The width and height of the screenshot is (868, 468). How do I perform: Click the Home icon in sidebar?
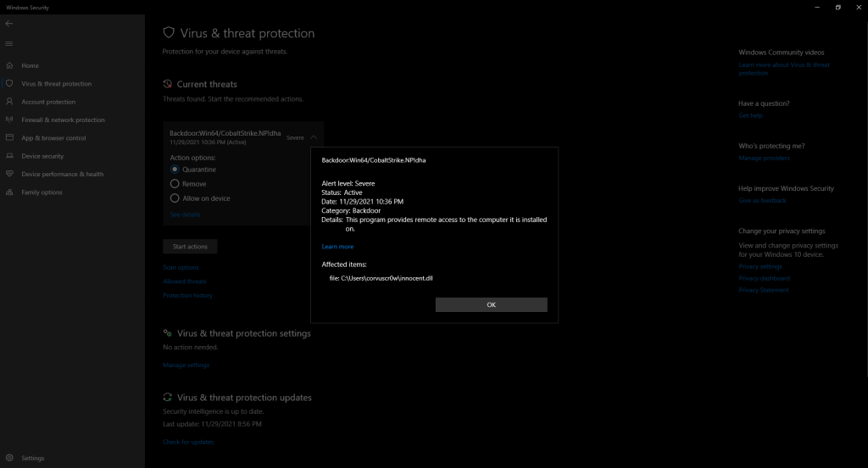pyautogui.click(x=9, y=65)
